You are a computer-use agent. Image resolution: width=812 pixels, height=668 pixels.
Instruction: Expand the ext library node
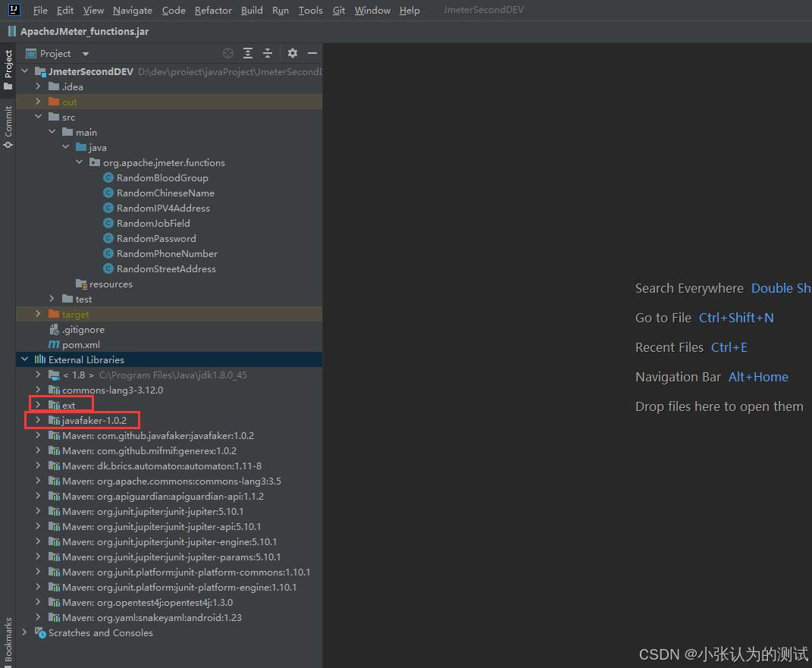(x=39, y=404)
